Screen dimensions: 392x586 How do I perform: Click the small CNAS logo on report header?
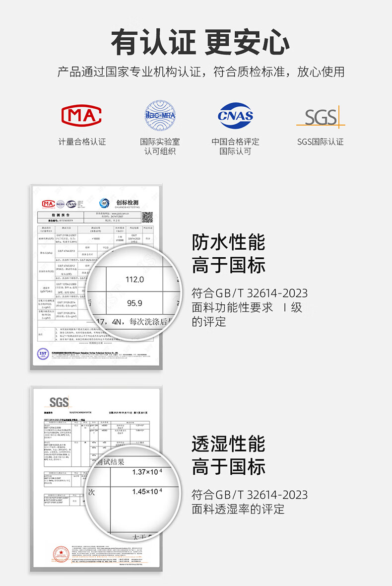point(71,204)
